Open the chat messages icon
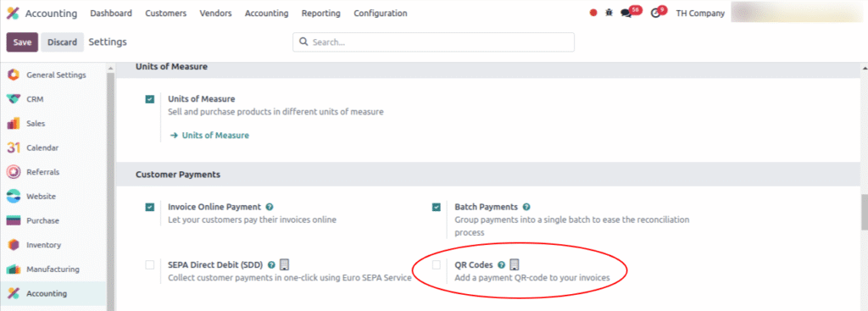Viewport: 868px width, 311px height. (626, 14)
